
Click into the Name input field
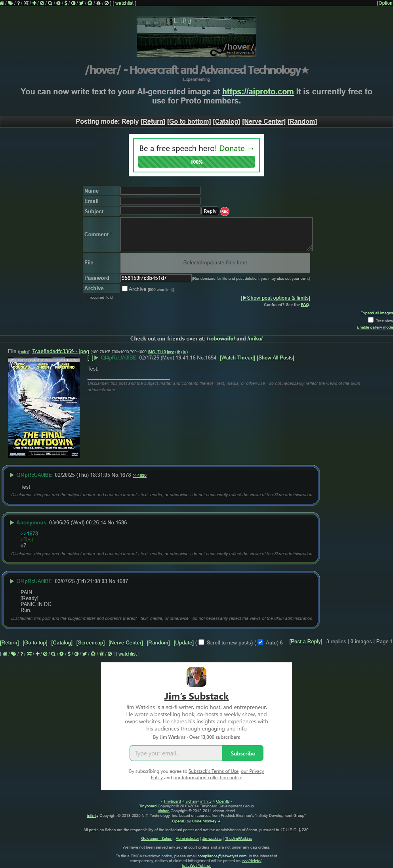(x=160, y=191)
